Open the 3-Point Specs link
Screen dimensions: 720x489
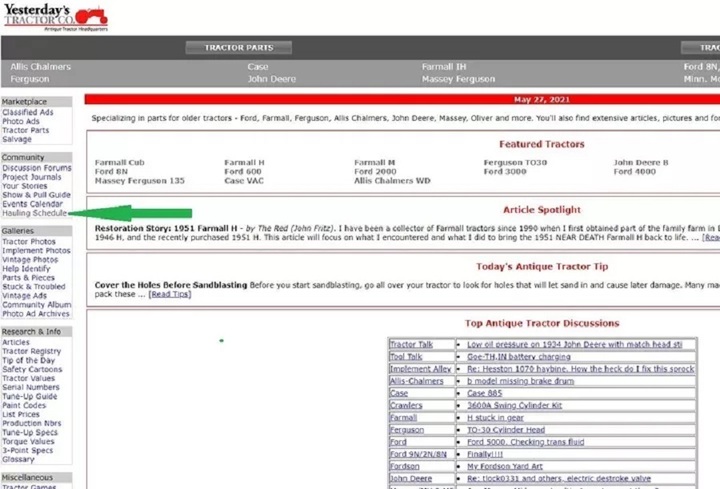[28, 450]
